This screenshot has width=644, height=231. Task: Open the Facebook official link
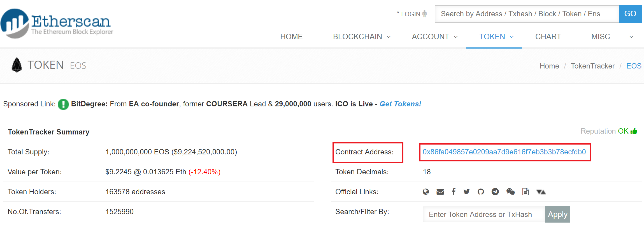[x=454, y=191]
